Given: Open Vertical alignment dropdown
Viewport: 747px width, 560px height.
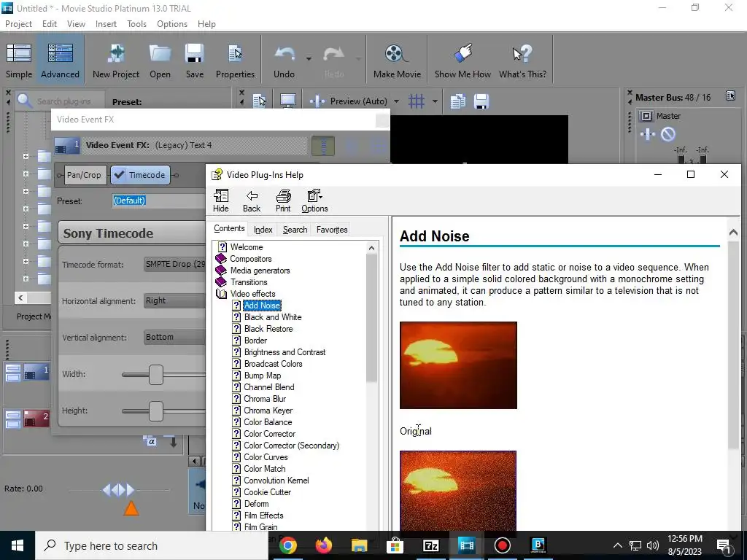Looking at the screenshot, I should coord(175,337).
